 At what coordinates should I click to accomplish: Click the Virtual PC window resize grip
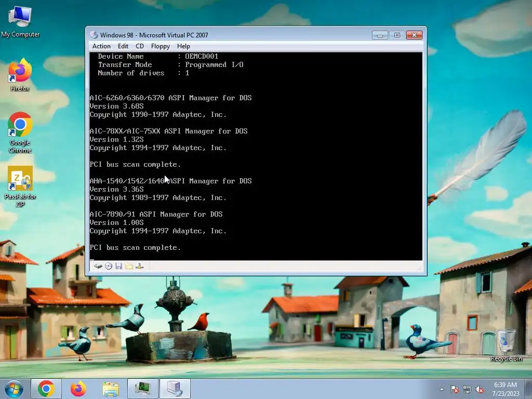[x=419, y=268]
